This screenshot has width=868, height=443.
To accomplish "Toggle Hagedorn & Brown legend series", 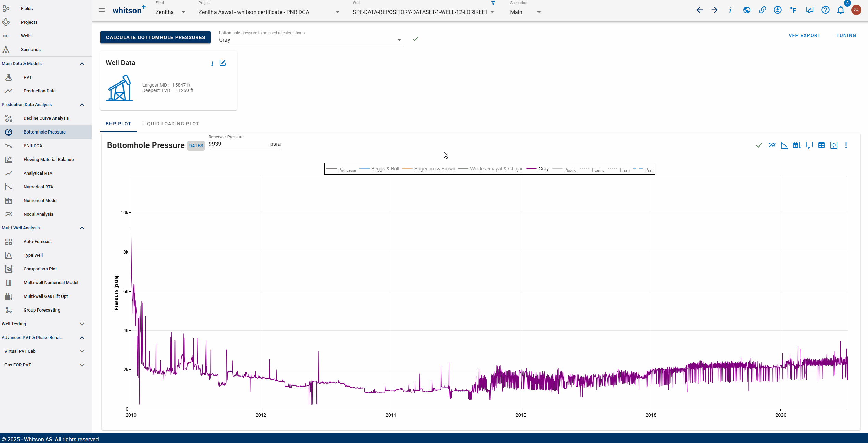I will coord(429,169).
